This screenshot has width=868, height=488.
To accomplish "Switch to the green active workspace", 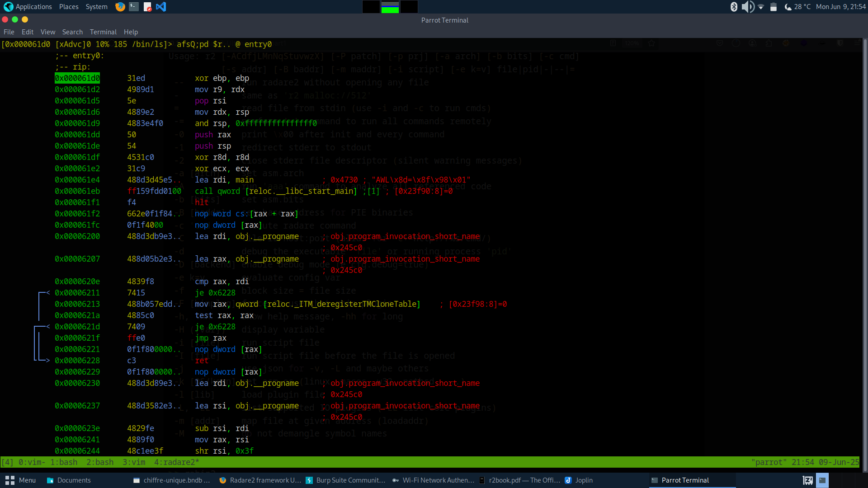I will coord(390,7).
